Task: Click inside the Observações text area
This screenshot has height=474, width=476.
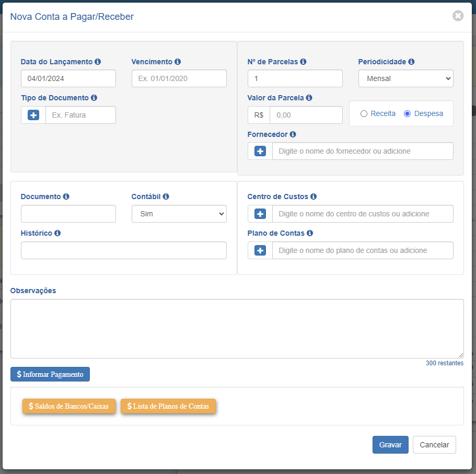Action: click(x=237, y=329)
